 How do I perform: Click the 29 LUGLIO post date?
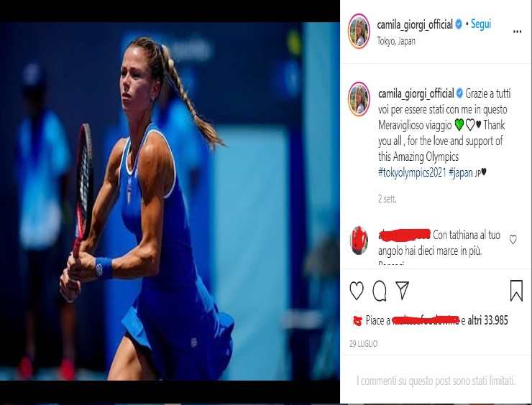tap(363, 344)
